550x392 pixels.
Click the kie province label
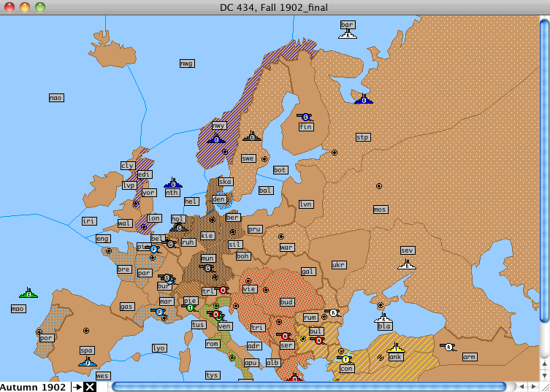[x=207, y=236]
